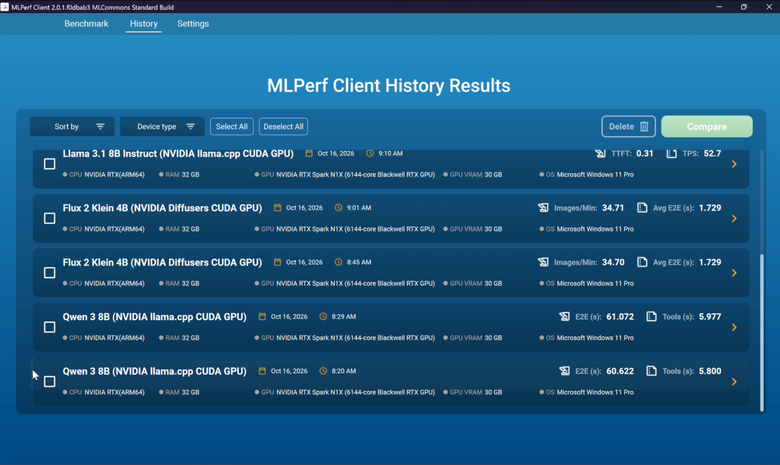
Task: Click the Tools icon beside 5.977
Action: pos(651,316)
